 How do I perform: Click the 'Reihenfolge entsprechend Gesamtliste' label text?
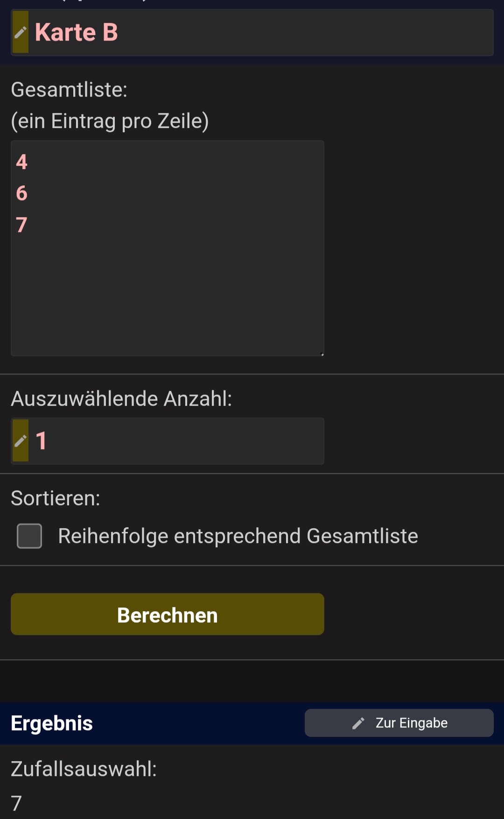click(x=238, y=536)
